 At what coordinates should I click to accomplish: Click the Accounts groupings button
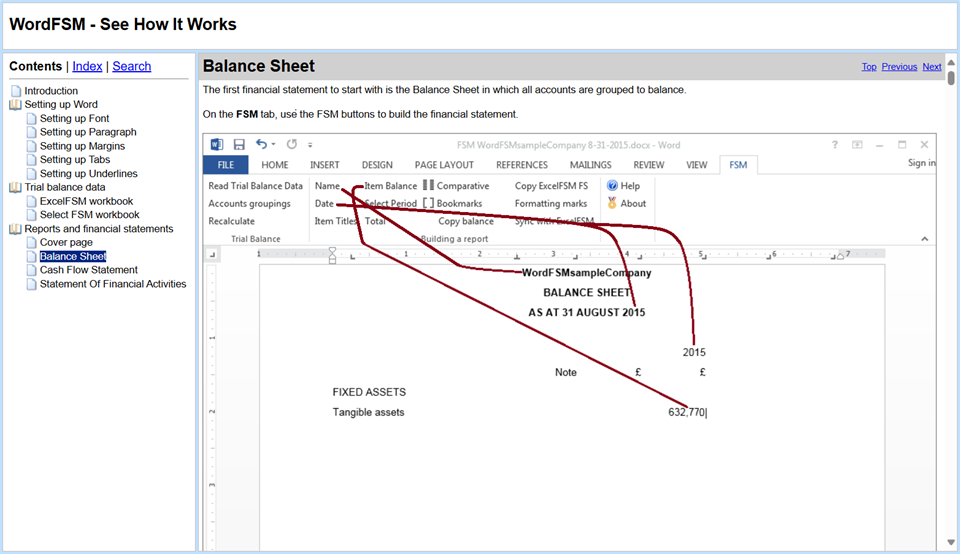point(249,203)
